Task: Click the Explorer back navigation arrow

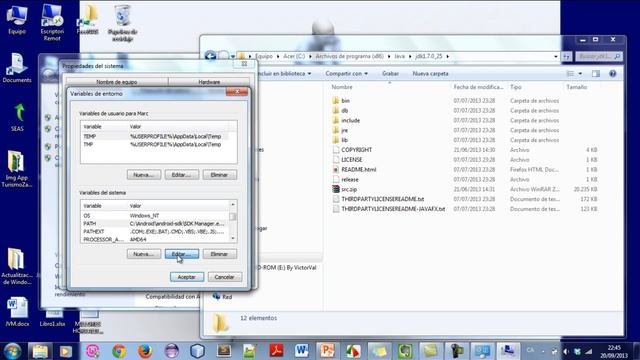Action: (210, 56)
